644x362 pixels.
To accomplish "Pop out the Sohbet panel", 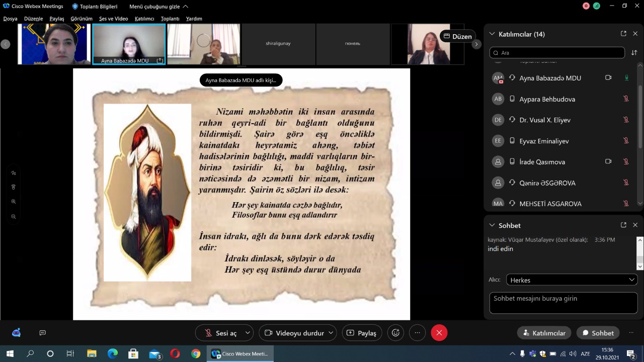I will click(623, 225).
